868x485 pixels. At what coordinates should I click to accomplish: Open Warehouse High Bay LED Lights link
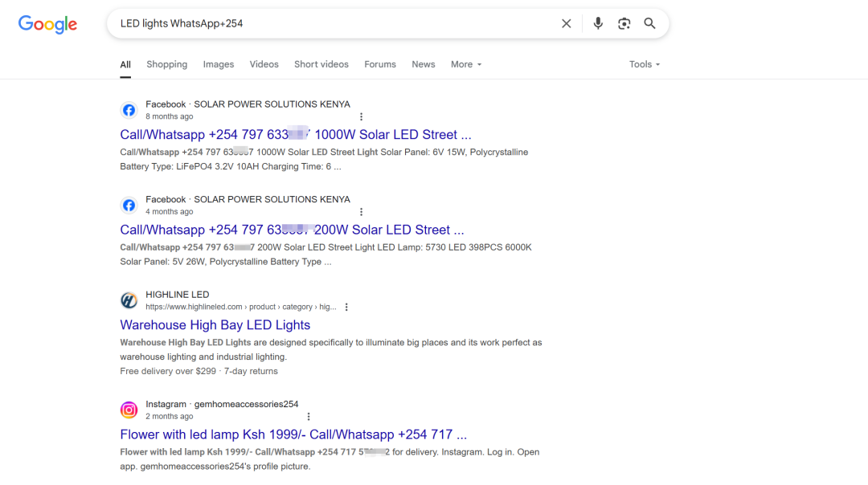(215, 325)
